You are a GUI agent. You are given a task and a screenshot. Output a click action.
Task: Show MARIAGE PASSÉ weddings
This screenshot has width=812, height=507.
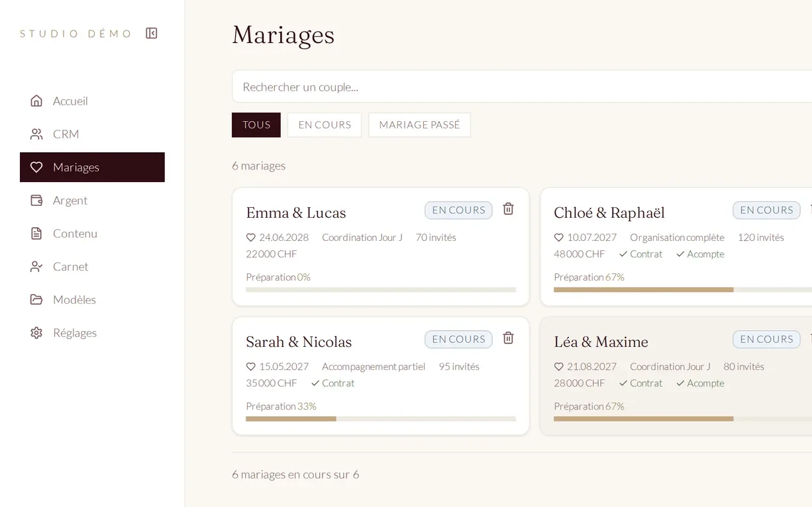click(x=419, y=124)
